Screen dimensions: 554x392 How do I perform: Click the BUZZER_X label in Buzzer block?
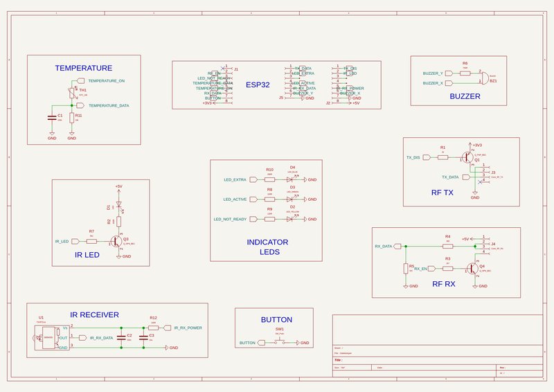(x=433, y=83)
